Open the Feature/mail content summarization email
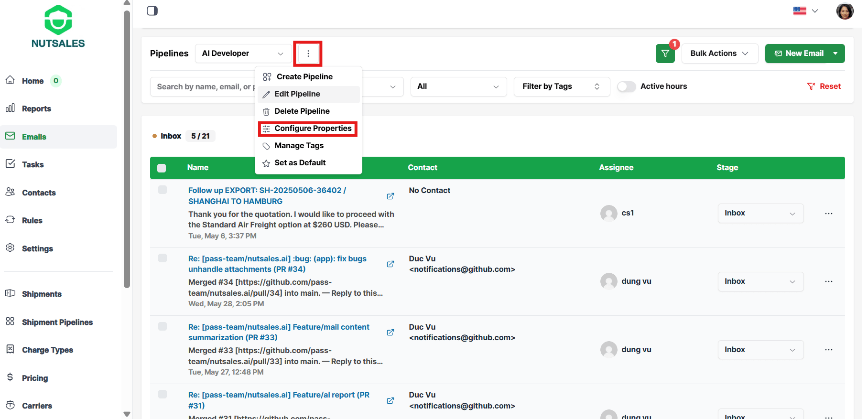 pyautogui.click(x=279, y=332)
